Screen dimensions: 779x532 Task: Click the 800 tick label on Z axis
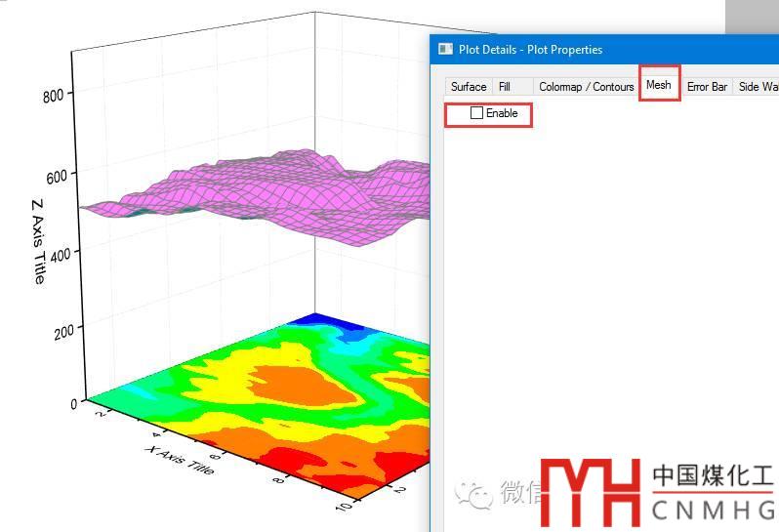click(52, 95)
